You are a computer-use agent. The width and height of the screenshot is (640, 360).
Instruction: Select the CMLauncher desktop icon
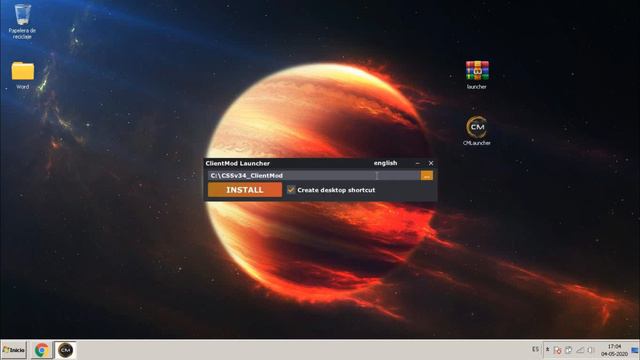(477, 131)
